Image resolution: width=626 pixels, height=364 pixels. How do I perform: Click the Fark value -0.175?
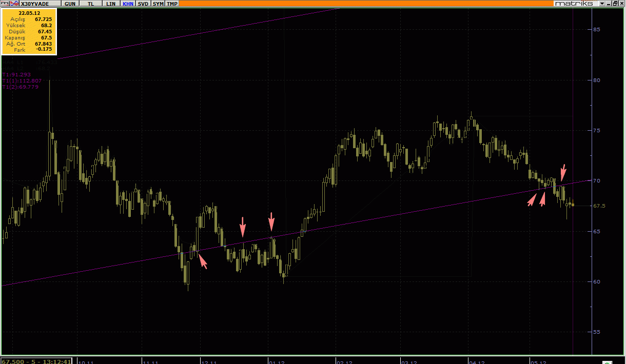pos(44,50)
